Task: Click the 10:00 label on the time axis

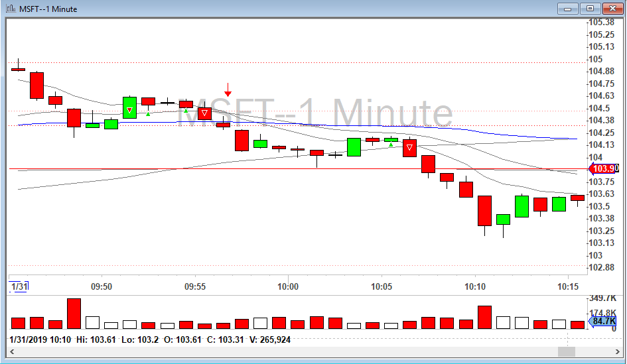Action: pyautogui.click(x=288, y=286)
